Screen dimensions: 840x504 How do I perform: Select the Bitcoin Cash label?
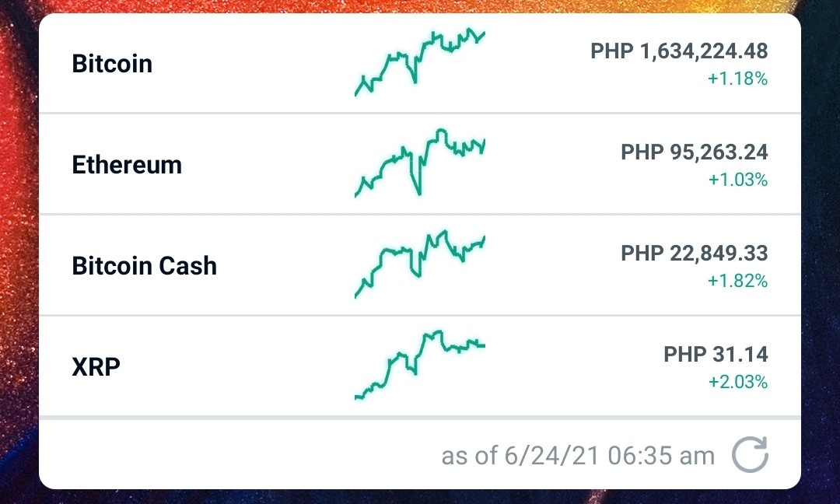[144, 266]
